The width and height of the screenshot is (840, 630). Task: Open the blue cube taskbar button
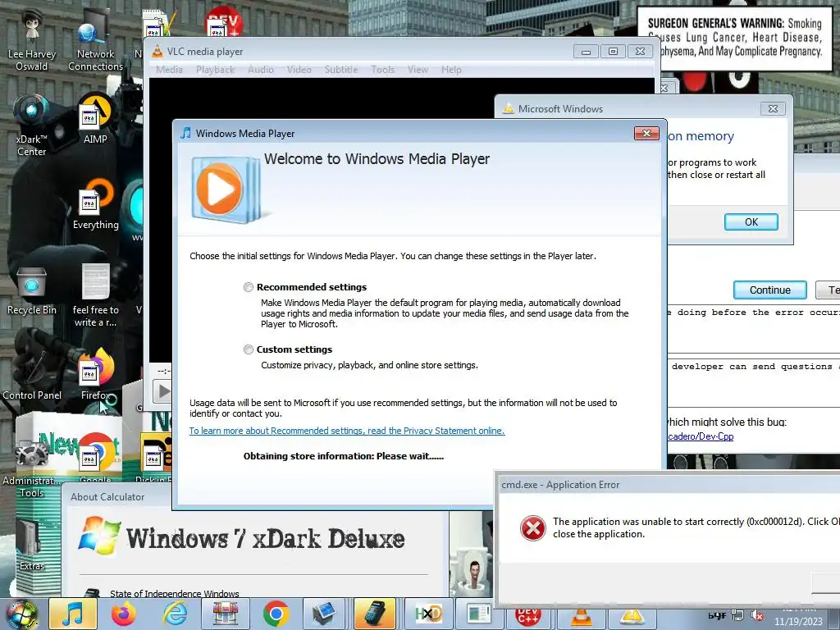324,614
